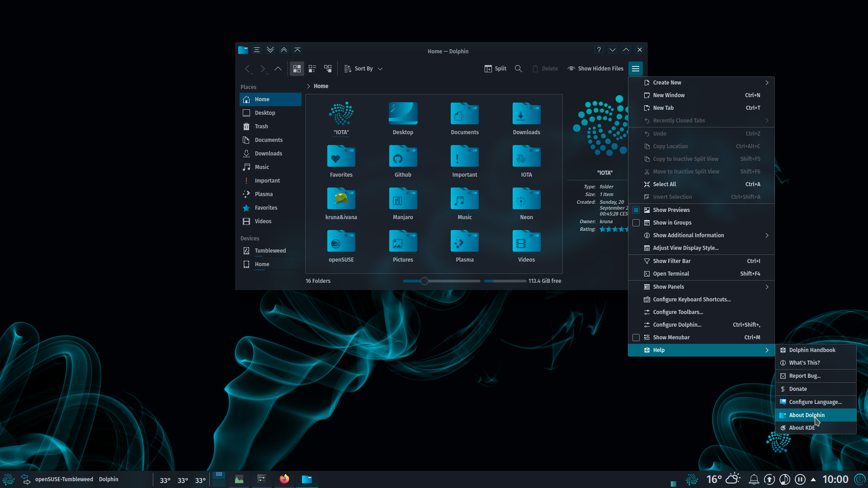
Task: Open About Dolphin in Help submenu
Action: click(816, 415)
